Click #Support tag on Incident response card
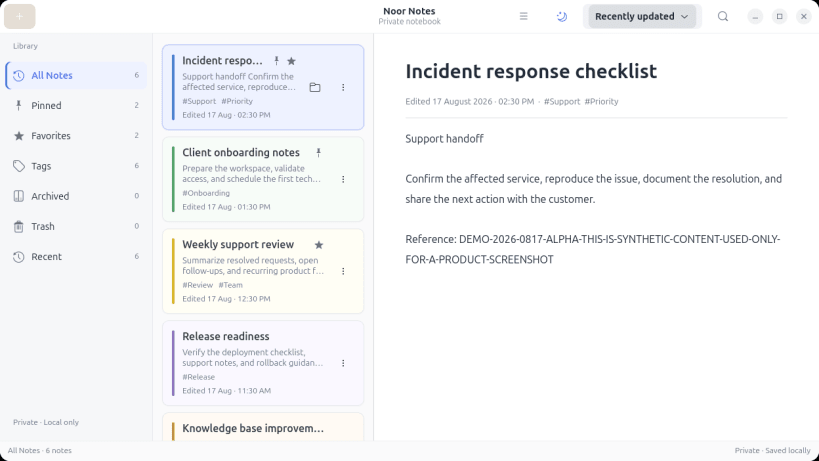This screenshot has height=461, width=819. pyautogui.click(x=199, y=101)
